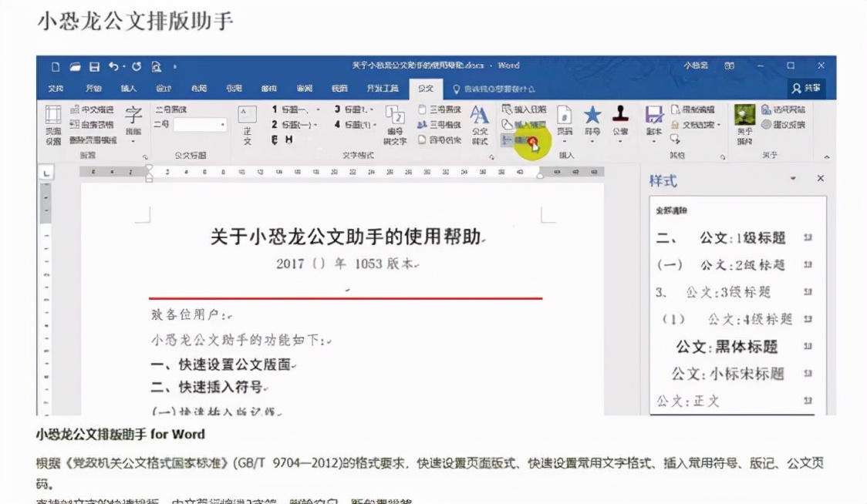The image size is (867, 504).
Task: Apply style 公文:正文
Action: pyautogui.click(x=734, y=401)
